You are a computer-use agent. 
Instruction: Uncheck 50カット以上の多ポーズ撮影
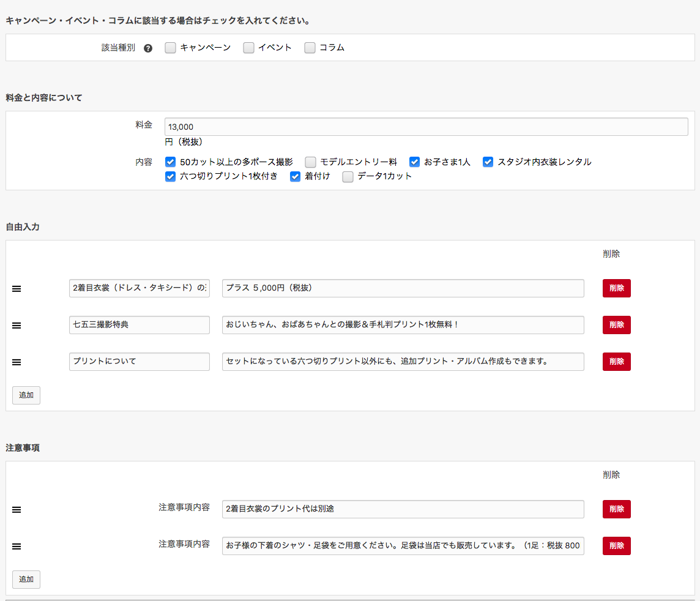tap(171, 162)
